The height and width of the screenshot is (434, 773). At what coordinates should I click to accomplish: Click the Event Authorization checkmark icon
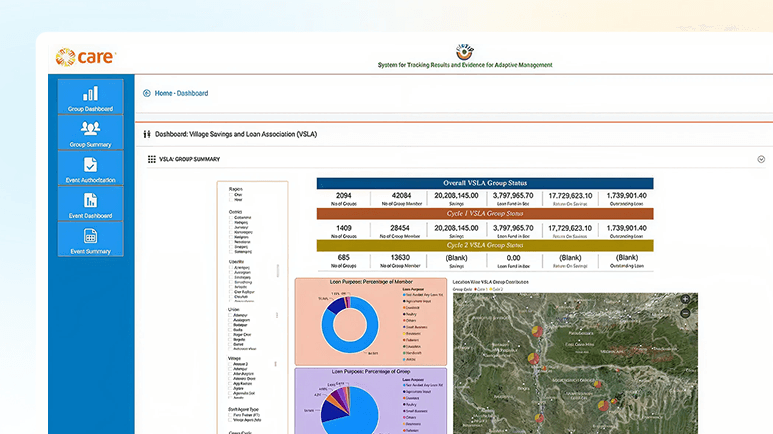(x=90, y=164)
